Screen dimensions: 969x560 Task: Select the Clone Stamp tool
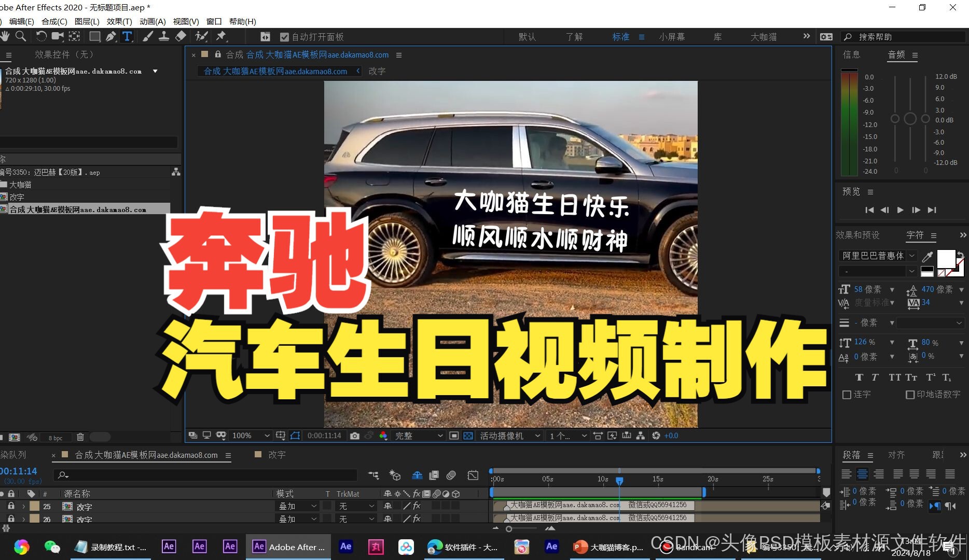(x=164, y=36)
